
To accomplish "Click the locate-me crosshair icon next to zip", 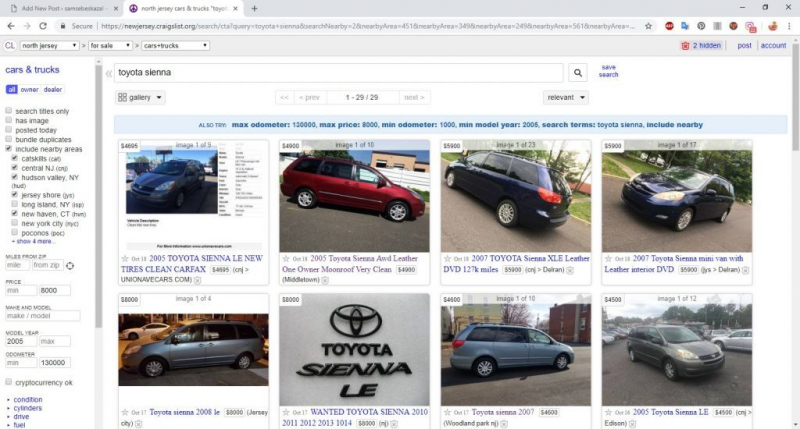I will (70, 265).
